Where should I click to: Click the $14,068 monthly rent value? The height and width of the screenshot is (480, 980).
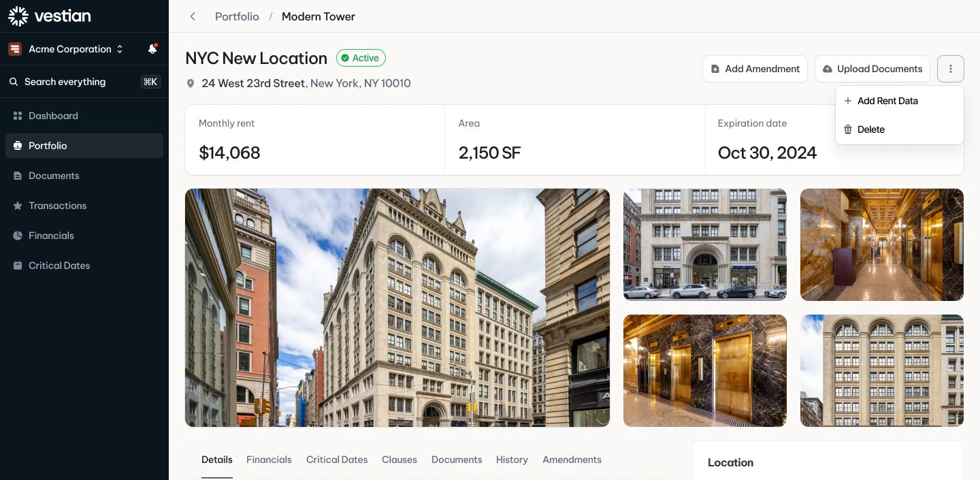click(x=229, y=153)
